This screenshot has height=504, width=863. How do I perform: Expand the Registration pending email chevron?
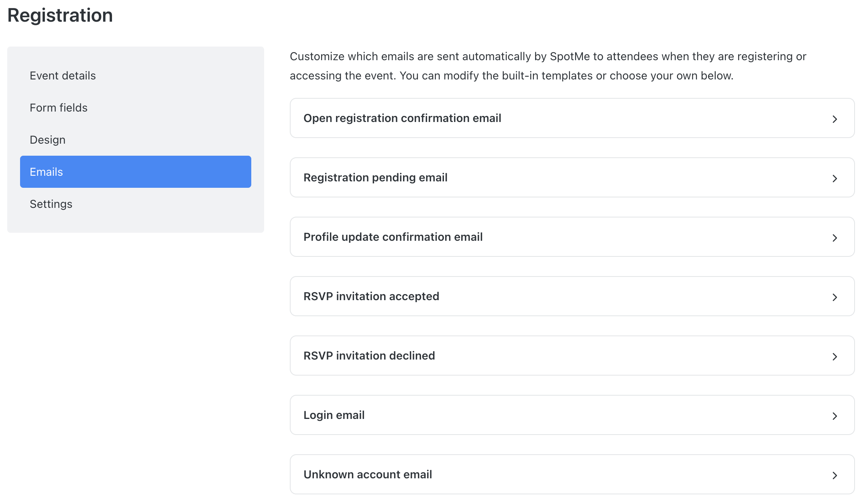835,178
